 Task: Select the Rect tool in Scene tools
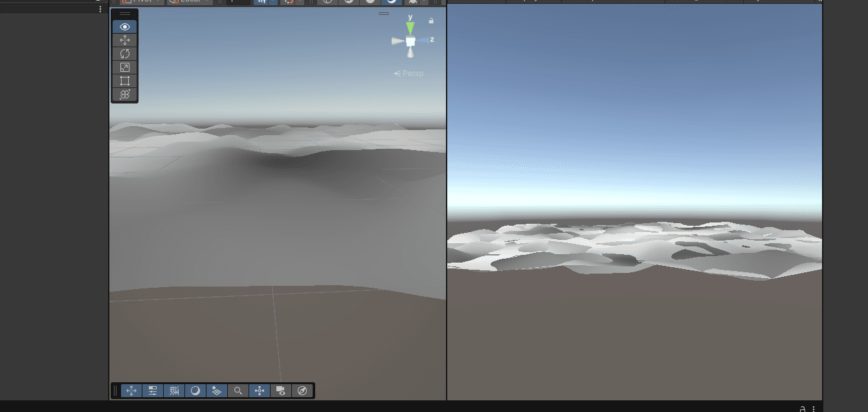(x=125, y=81)
